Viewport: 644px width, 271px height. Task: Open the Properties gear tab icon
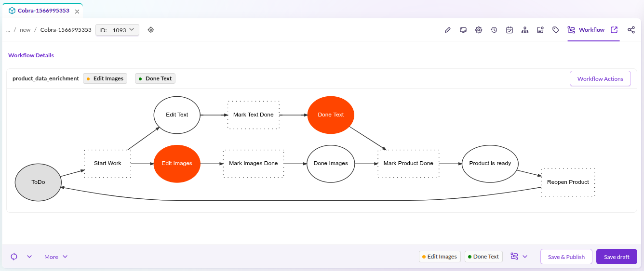[x=478, y=30]
